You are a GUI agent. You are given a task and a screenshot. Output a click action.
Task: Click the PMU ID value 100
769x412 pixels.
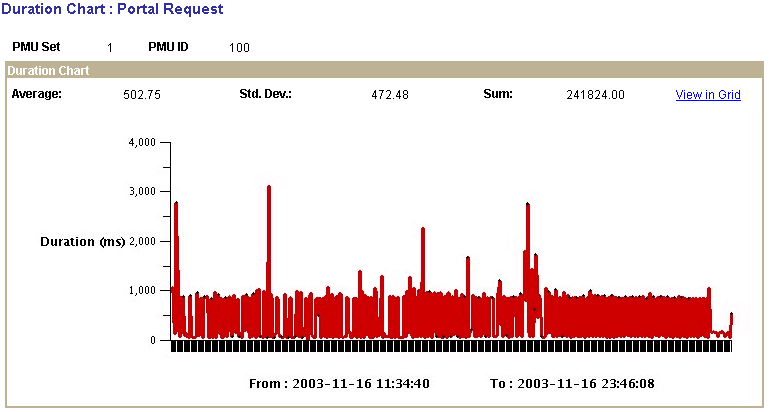pyautogui.click(x=239, y=47)
